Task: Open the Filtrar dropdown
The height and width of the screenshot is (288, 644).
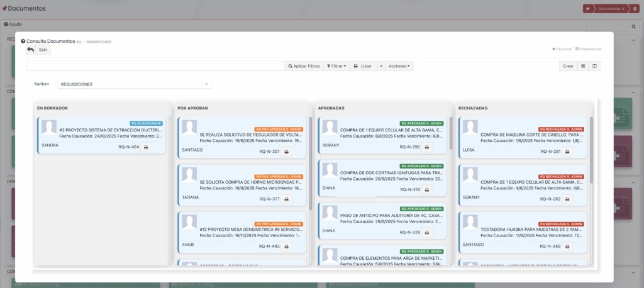Action: 336,66
